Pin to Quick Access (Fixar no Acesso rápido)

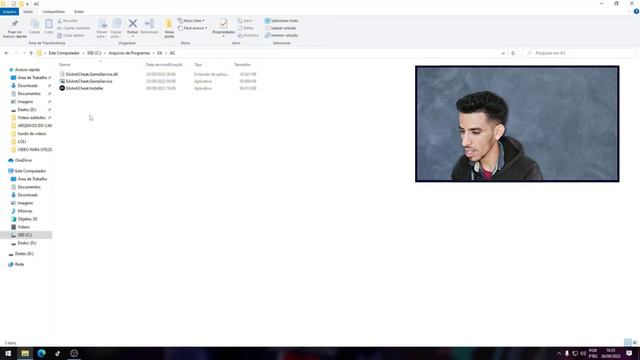15,28
